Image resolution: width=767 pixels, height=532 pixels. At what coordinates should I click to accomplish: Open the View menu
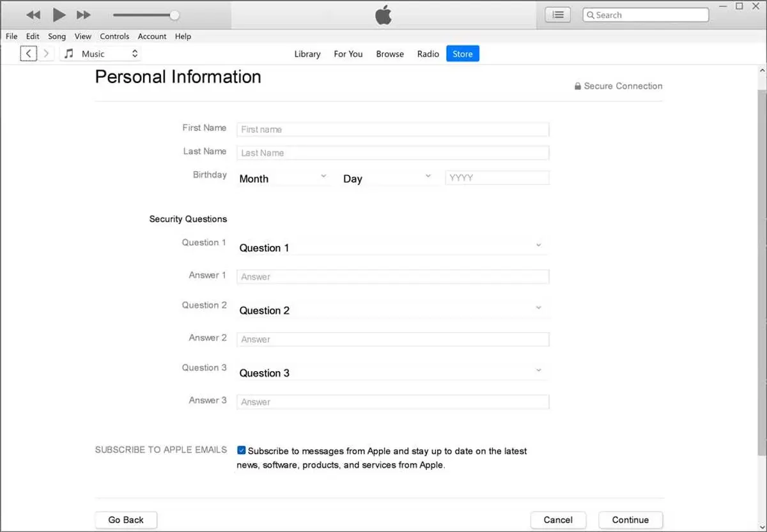pyautogui.click(x=83, y=36)
